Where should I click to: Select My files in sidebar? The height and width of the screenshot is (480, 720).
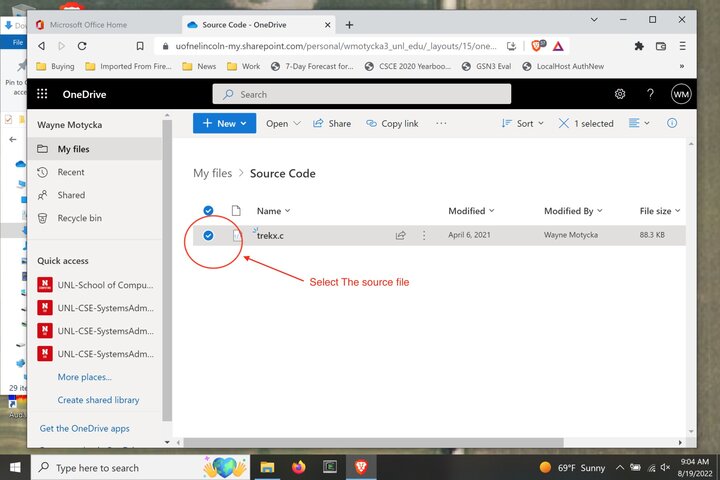tap(95, 149)
